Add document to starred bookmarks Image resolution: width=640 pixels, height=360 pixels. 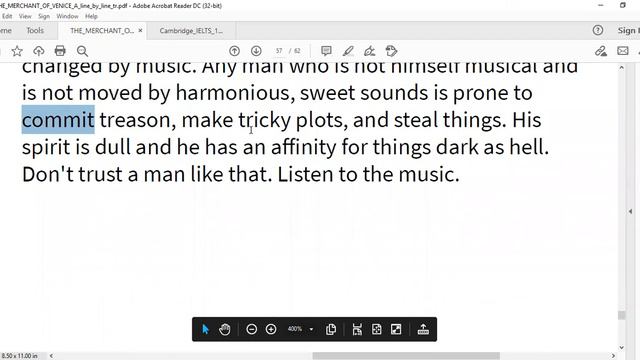click(17, 51)
